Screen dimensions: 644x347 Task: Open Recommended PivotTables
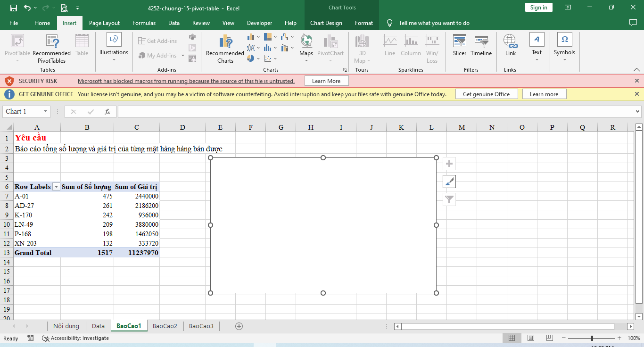click(x=51, y=49)
